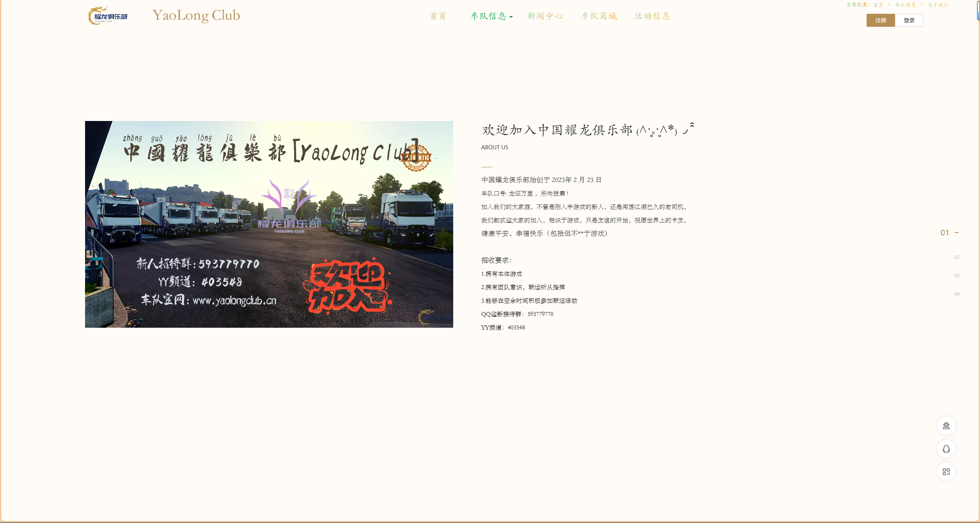980x523 pixels.
Task: Click the 登录 login button
Action: (x=909, y=20)
